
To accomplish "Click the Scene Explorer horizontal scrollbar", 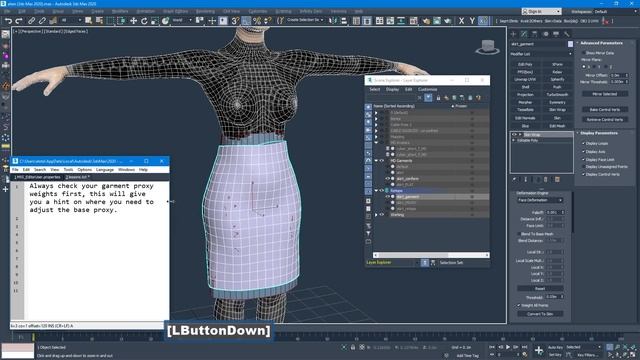I will click(431, 255).
